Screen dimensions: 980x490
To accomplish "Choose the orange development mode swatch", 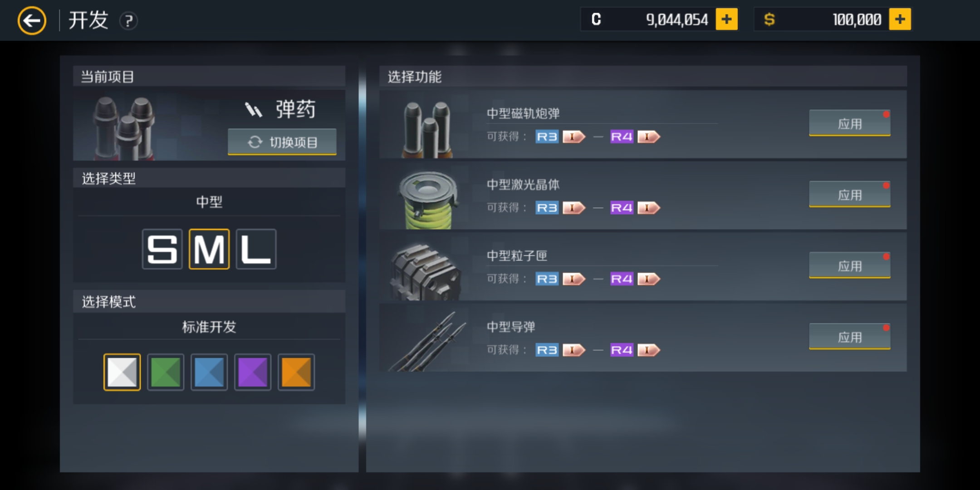I will point(296,372).
